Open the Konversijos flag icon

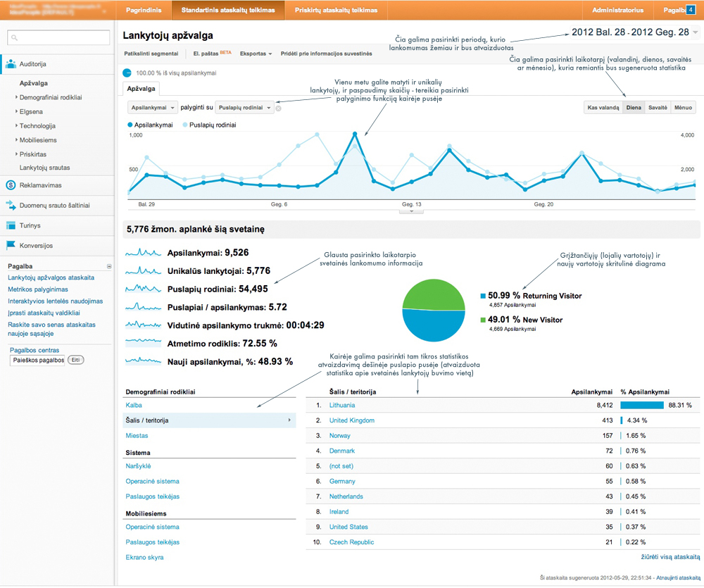coord(11,245)
